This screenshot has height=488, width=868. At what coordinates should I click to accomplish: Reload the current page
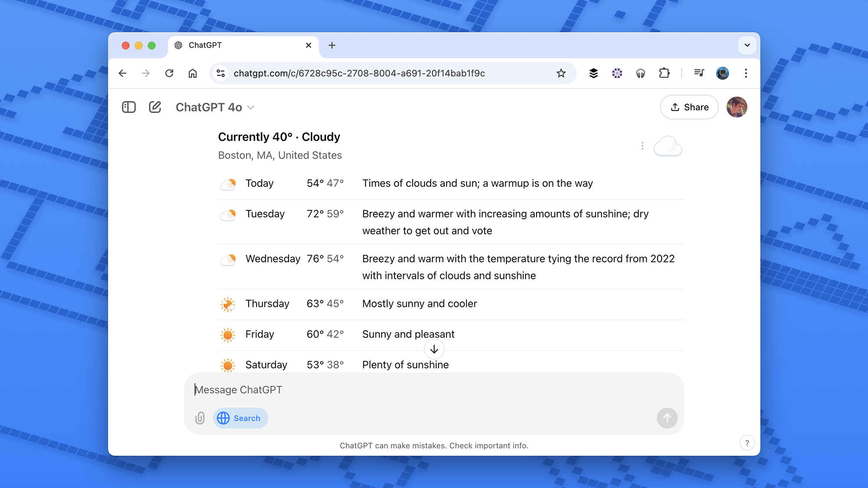click(169, 73)
